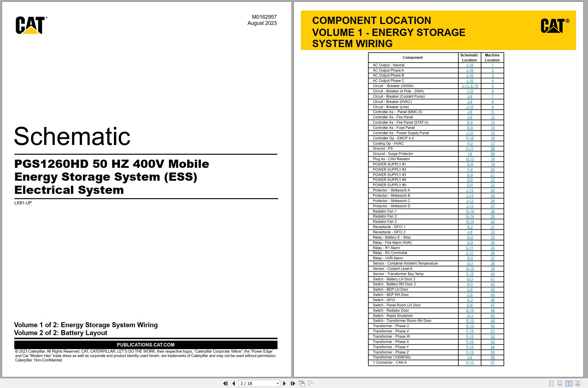Click E-8 link for Fuse Panel
Image resolution: width=588 pixels, height=388 pixels.
470,128
